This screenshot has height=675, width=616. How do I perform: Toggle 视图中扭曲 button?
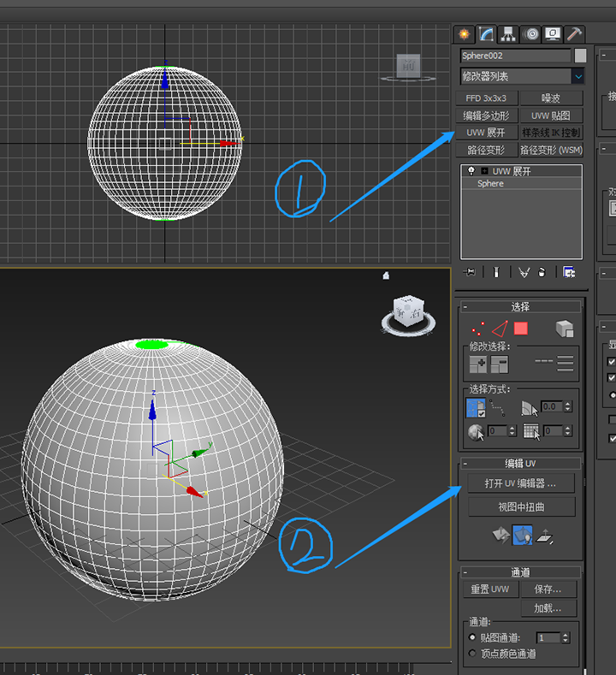point(521,507)
